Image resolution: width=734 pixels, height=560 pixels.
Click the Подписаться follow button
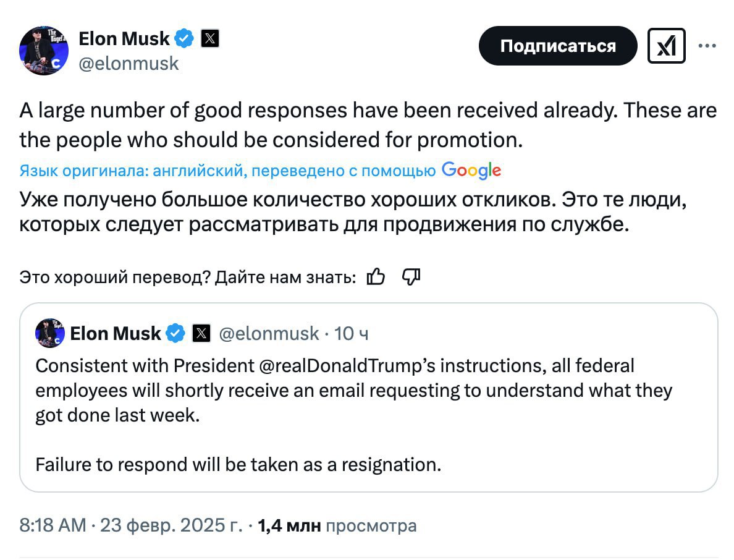(557, 46)
